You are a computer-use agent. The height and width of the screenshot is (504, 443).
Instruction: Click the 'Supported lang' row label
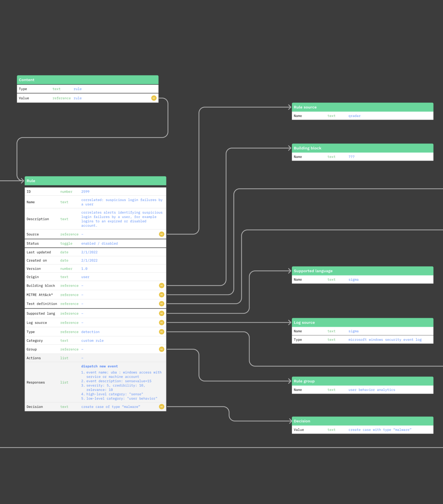coord(41,313)
